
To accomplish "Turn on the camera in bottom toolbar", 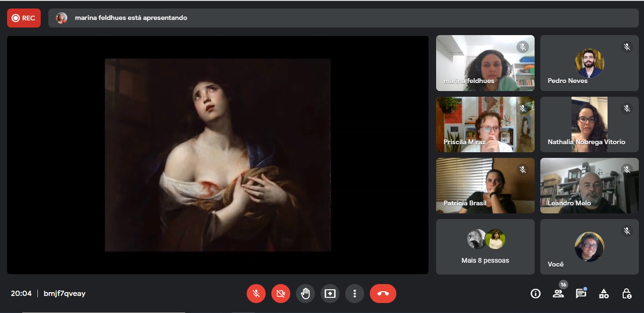I will (x=281, y=294).
